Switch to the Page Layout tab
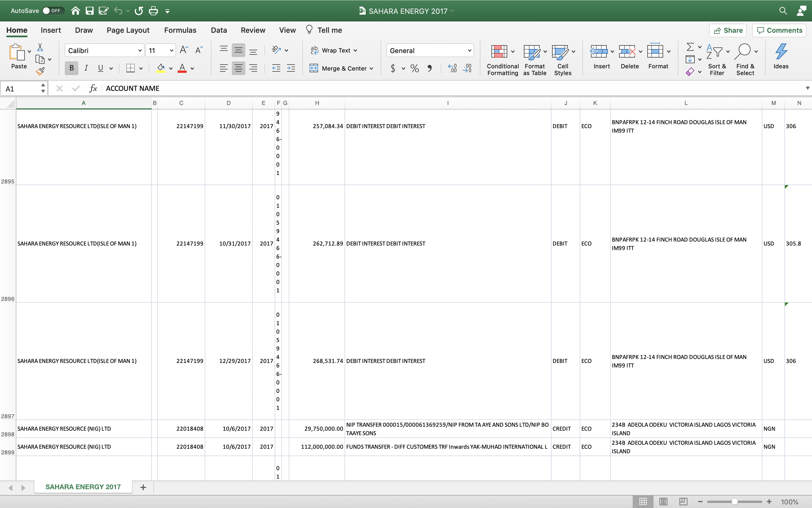This screenshot has width=812, height=508. [128, 30]
